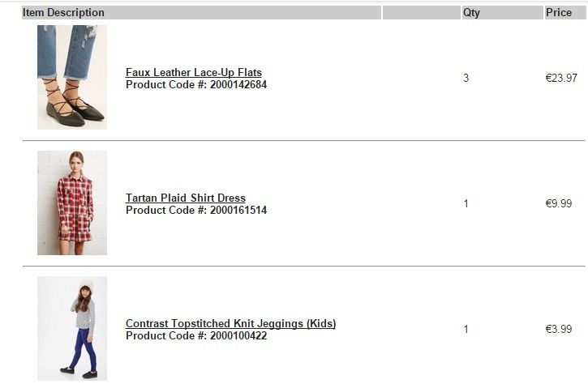Click the kids jeggings product thumbnail
This screenshot has height=388, width=588.
pos(72,328)
